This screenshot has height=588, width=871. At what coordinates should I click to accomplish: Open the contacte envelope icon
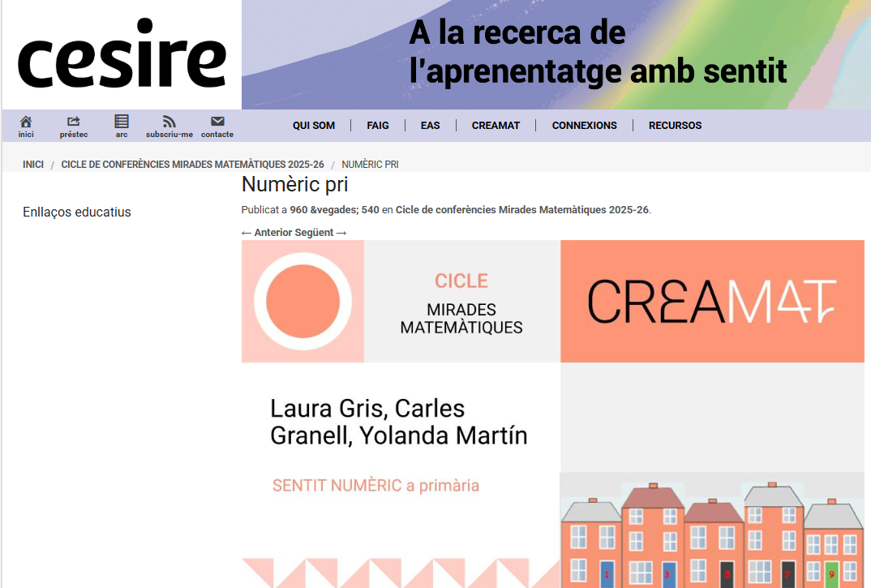click(217, 122)
